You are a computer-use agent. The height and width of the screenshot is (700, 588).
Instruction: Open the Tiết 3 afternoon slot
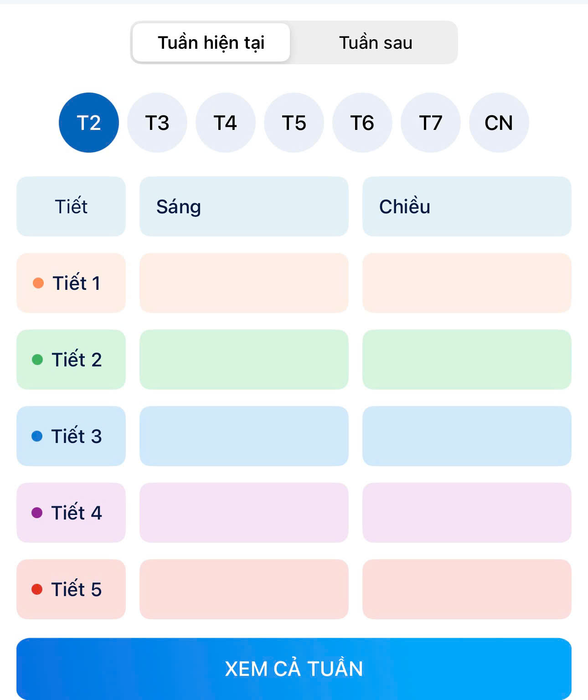pyautogui.click(x=467, y=436)
